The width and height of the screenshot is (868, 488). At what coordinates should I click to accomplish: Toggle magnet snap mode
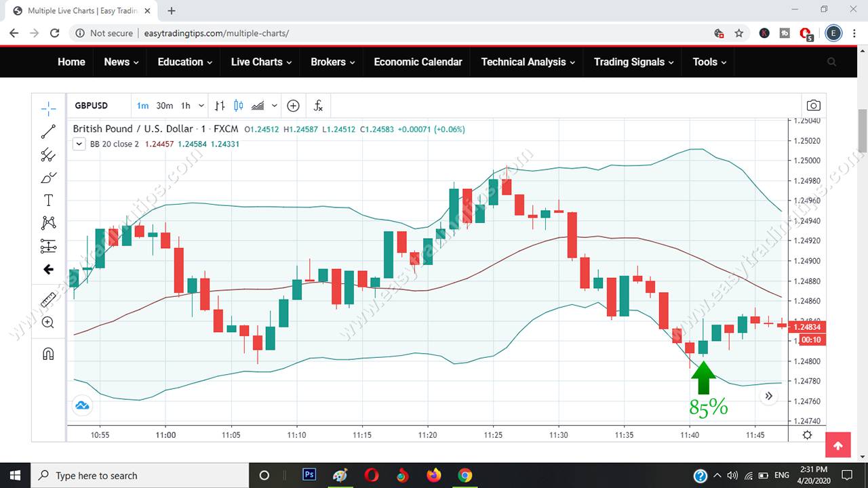tap(47, 353)
